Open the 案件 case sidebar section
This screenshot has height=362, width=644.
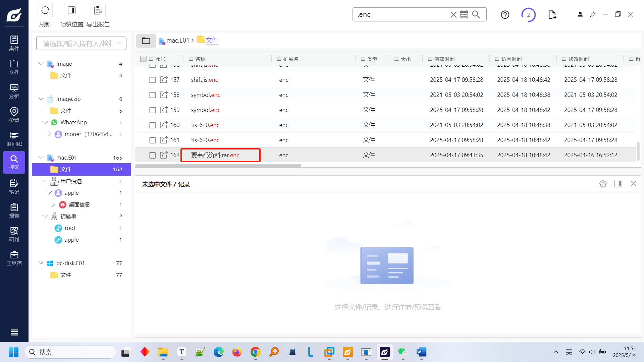pos(14,43)
